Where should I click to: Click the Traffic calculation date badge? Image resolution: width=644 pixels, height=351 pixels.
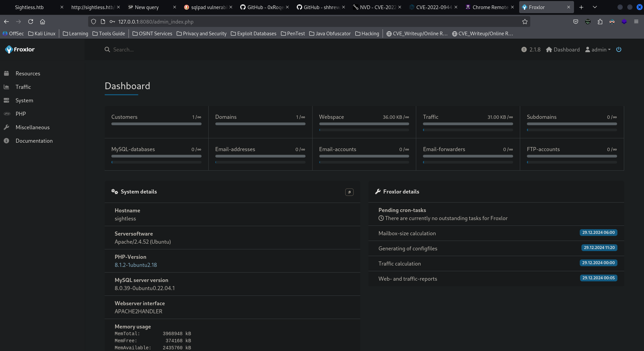pyautogui.click(x=598, y=263)
